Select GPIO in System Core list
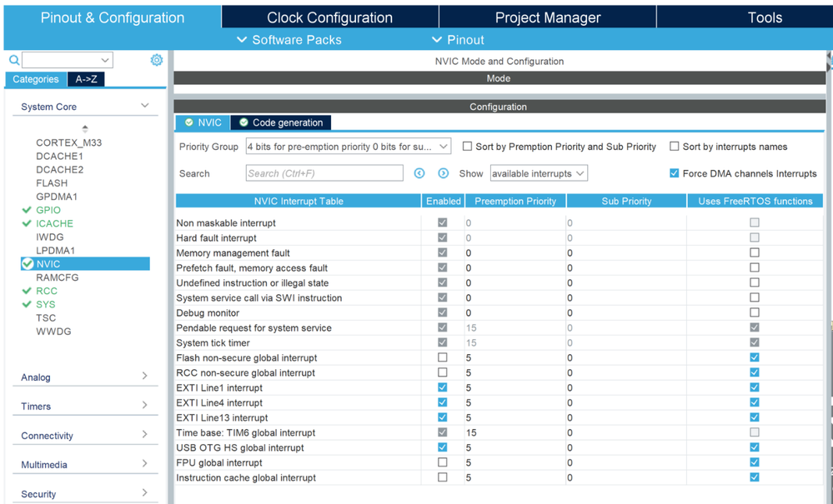 (x=48, y=210)
